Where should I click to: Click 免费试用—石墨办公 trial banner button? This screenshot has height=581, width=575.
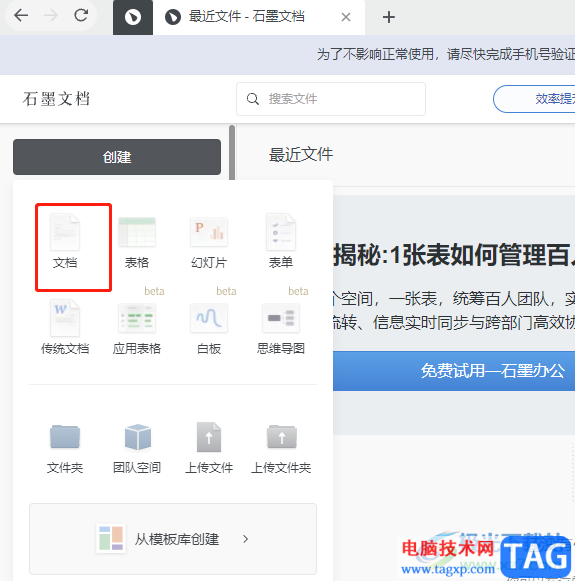454,371
